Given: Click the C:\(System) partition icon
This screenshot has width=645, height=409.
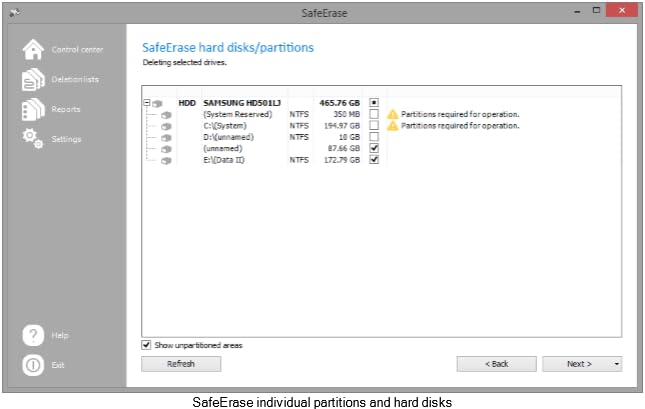Looking at the screenshot, I should pyautogui.click(x=166, y=126).
